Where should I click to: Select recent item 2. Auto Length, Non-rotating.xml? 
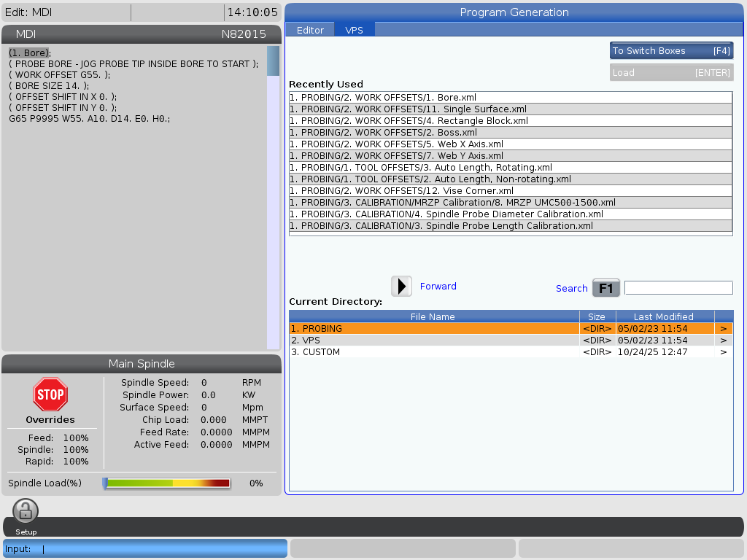[x=511, y=179]
